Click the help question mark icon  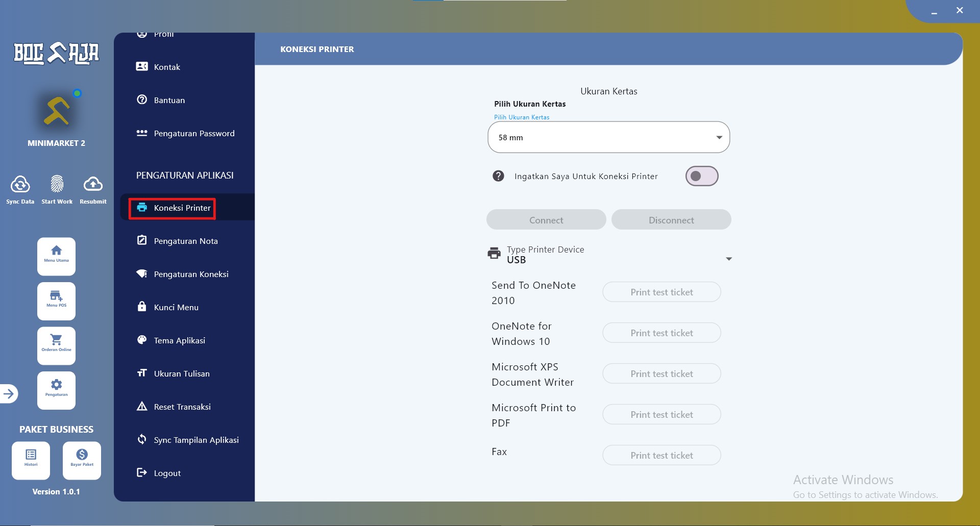tap(498, 176)
